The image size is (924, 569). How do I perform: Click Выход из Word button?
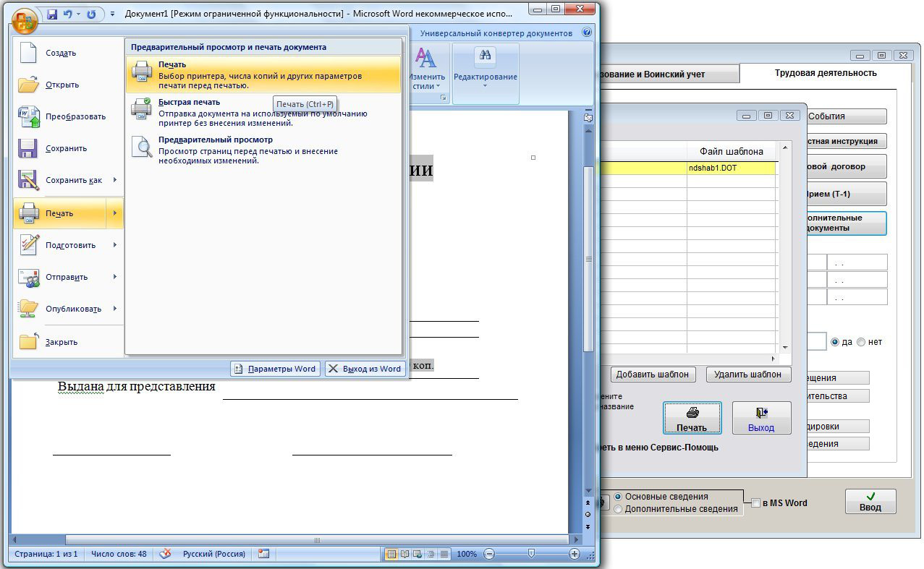(x=365, y=369)
